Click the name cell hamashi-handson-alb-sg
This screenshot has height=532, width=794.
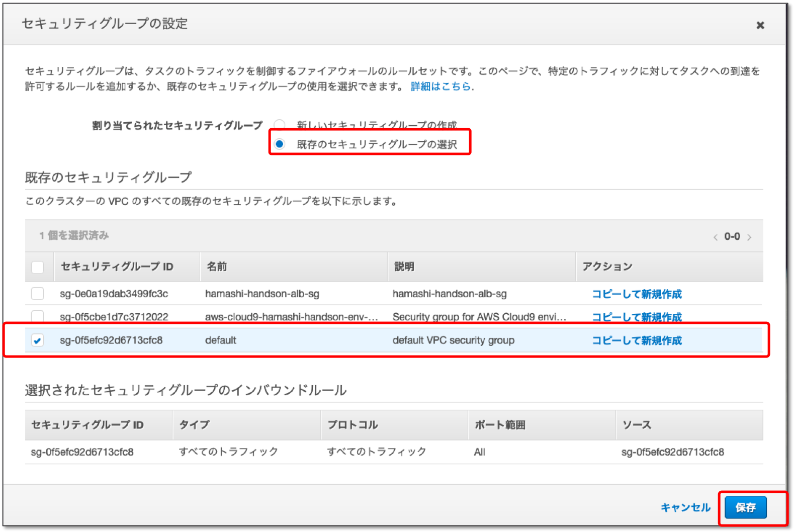click(x=262, y=294)
